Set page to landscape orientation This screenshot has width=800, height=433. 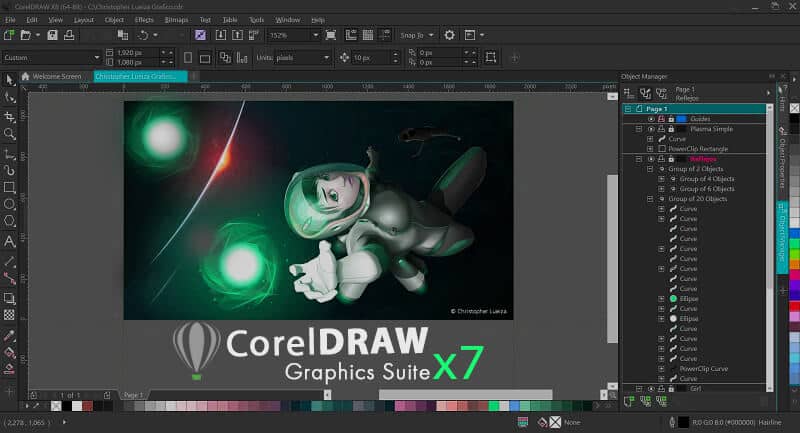205,58
